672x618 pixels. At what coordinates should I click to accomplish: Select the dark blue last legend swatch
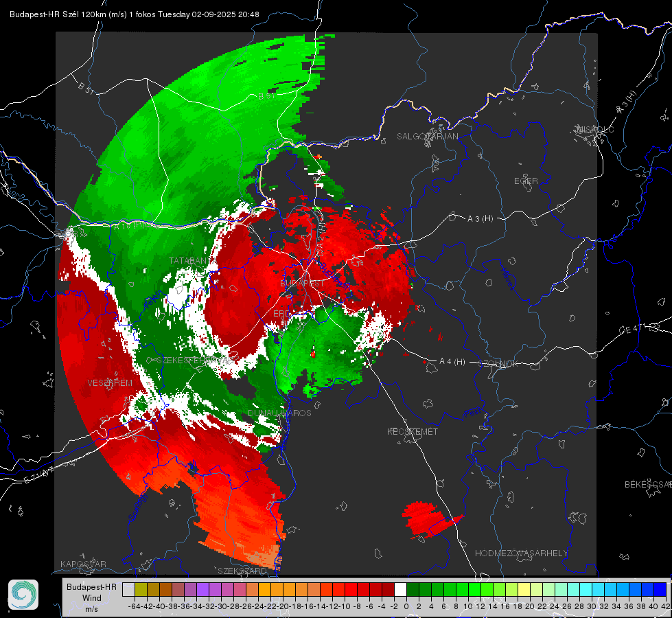[x=661, y=589]
